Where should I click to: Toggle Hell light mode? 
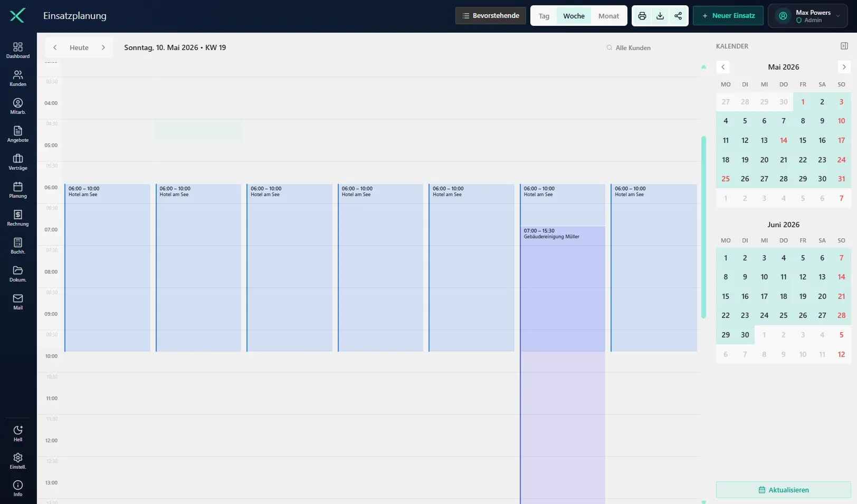tap(18, 433)
